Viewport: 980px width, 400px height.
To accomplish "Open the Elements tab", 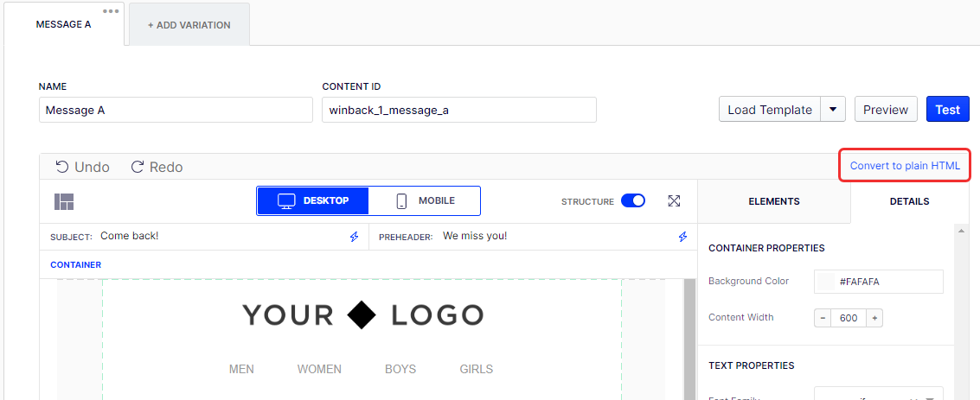I will click(x=773, y=201).
